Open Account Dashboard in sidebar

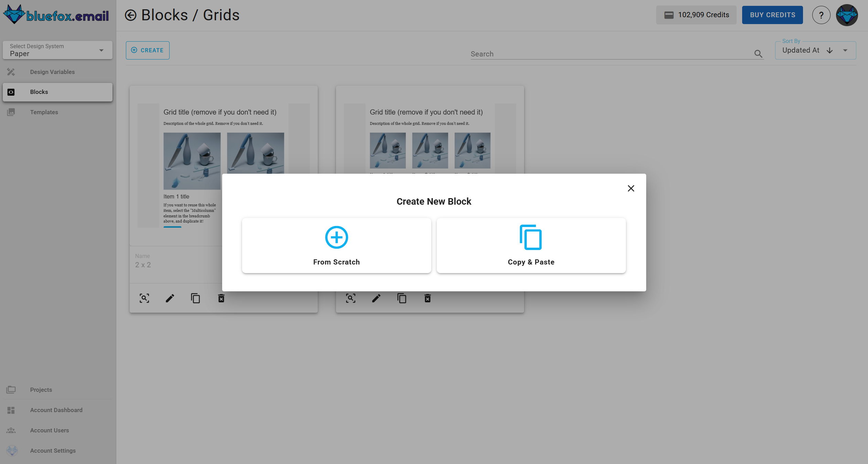tap(57, 410)
